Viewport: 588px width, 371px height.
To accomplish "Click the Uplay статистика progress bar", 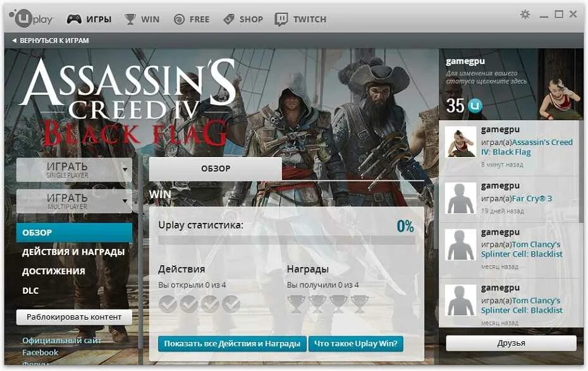I will [287, 241].
